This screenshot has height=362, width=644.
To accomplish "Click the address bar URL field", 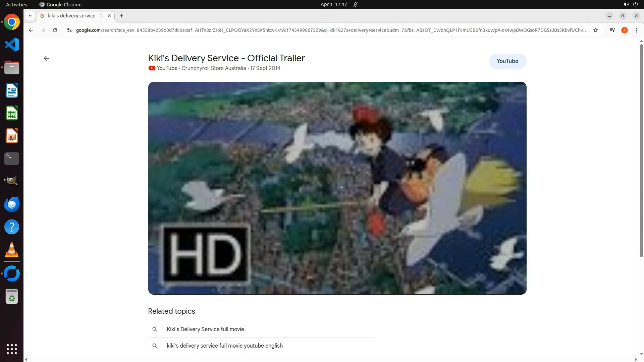I will (x=331, y=30).
